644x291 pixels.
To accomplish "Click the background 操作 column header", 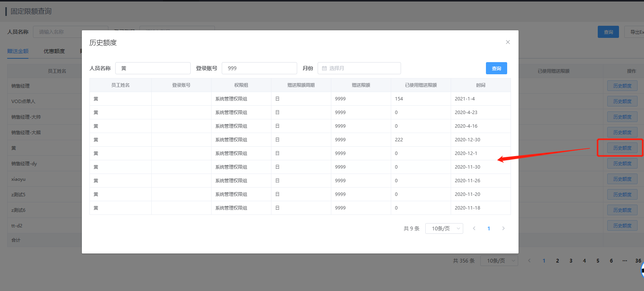I will (x=631, y=71).
